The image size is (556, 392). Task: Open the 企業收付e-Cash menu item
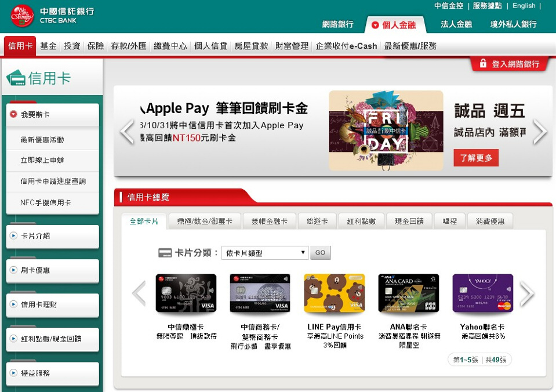coord(346,46)
